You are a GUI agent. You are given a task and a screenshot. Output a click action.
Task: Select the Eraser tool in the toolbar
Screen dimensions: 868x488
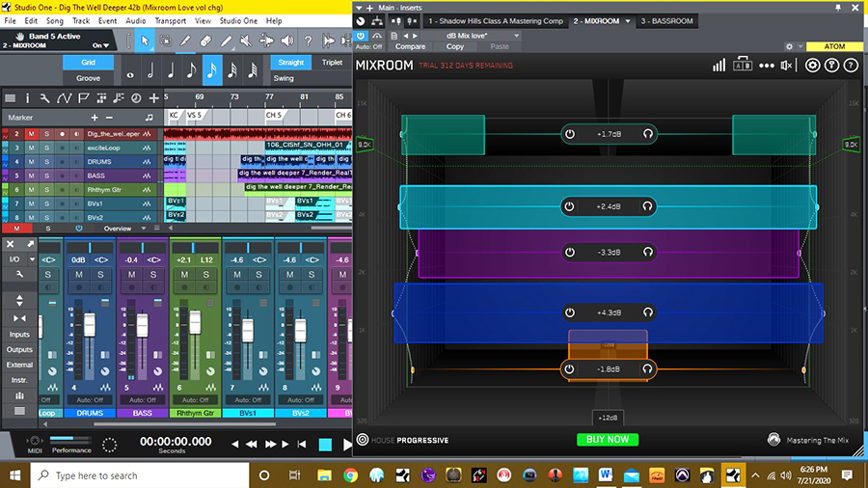pyautogui.click(x=204, y=40)
